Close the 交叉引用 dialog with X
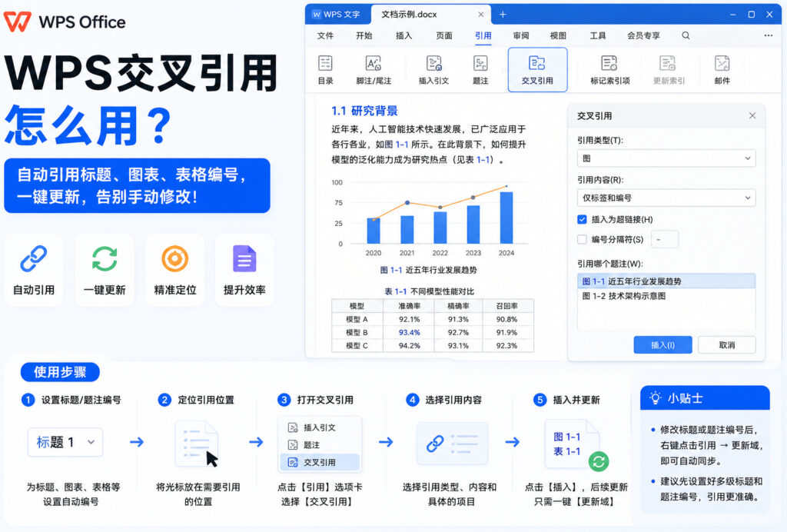Image resolution: width=787 pixels, height=532 pixels. [752, 115]
